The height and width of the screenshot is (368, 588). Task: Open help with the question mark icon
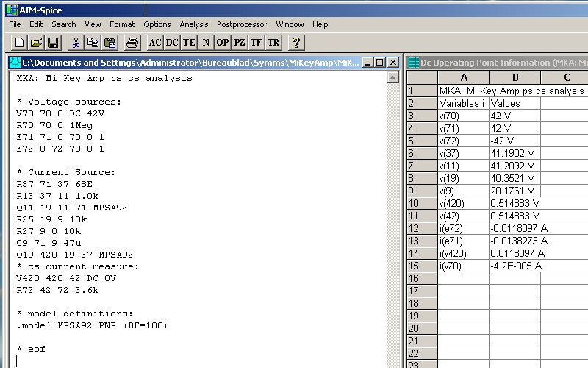[x=296, y=43]
